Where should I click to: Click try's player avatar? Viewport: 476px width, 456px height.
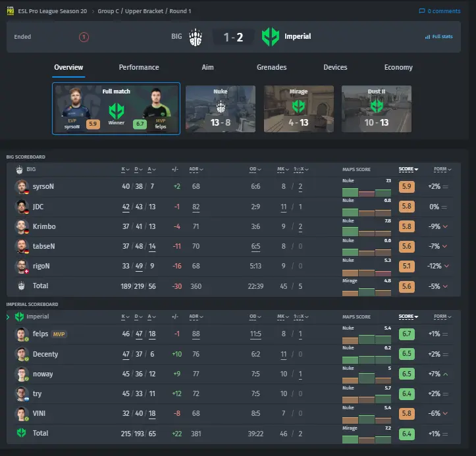click(x=22, y=393)
